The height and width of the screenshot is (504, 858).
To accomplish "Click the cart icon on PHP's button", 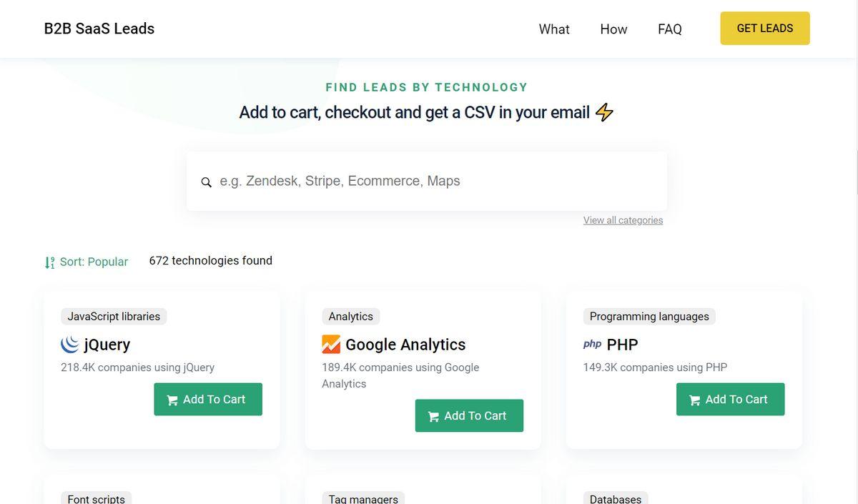I will [695, 400].
